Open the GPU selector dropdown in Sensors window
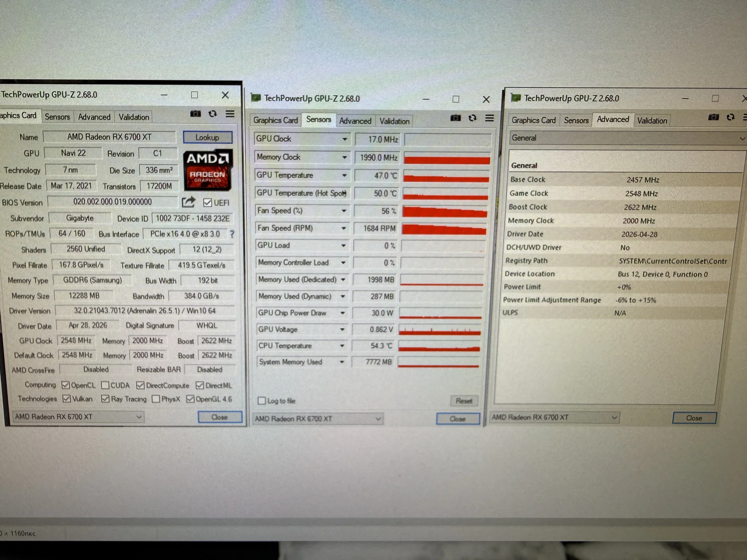The height and width of the screenshot is (560, 747). (317, 419)
